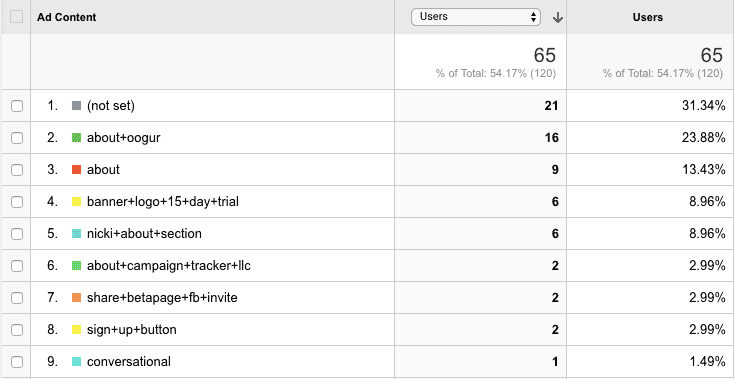
Task: Tick the conversational row checkbox
Action: [x=17, y=362]
